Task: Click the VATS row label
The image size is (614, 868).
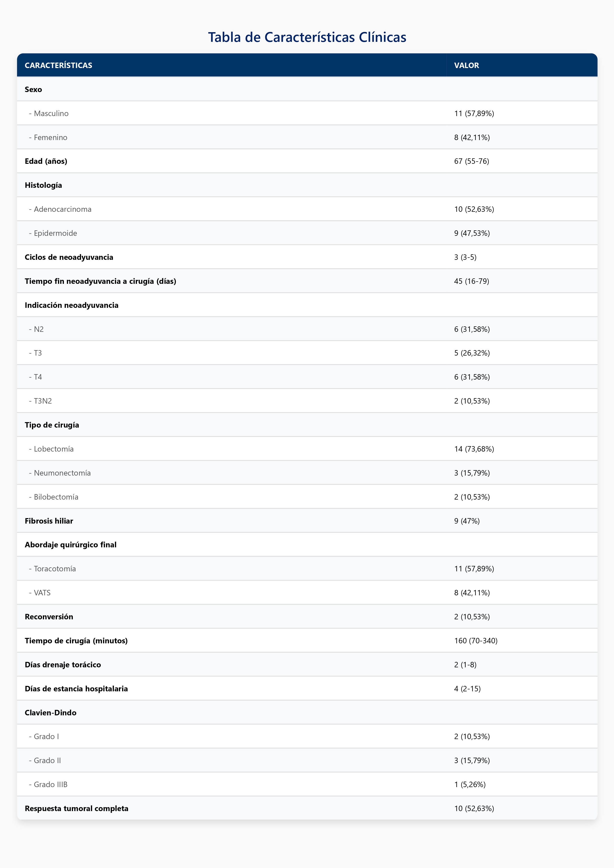Action: [x=42, y=593]
